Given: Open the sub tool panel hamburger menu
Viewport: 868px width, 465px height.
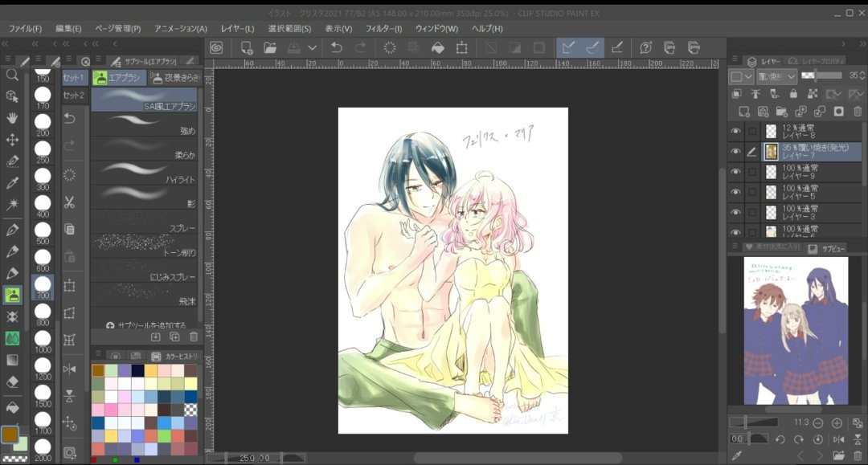Looking at the screenshot, I should (100, 59).
